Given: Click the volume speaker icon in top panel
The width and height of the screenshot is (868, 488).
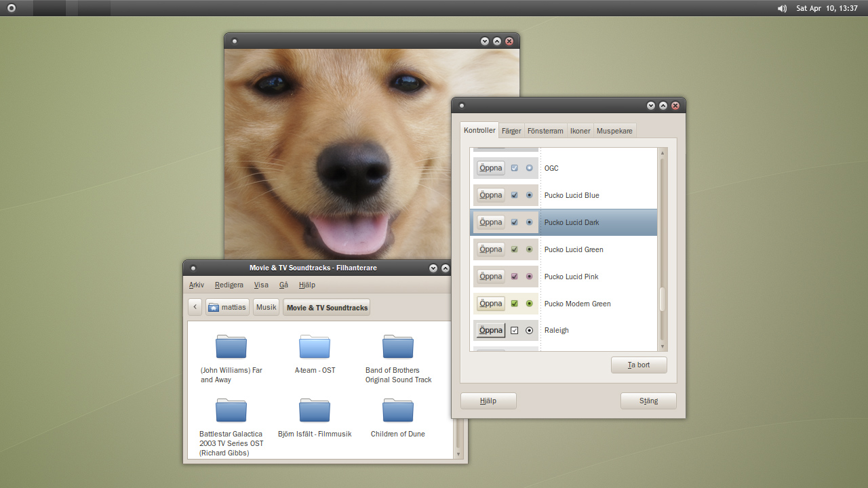Looking at the screenshot, I should (x=782, y=8).
